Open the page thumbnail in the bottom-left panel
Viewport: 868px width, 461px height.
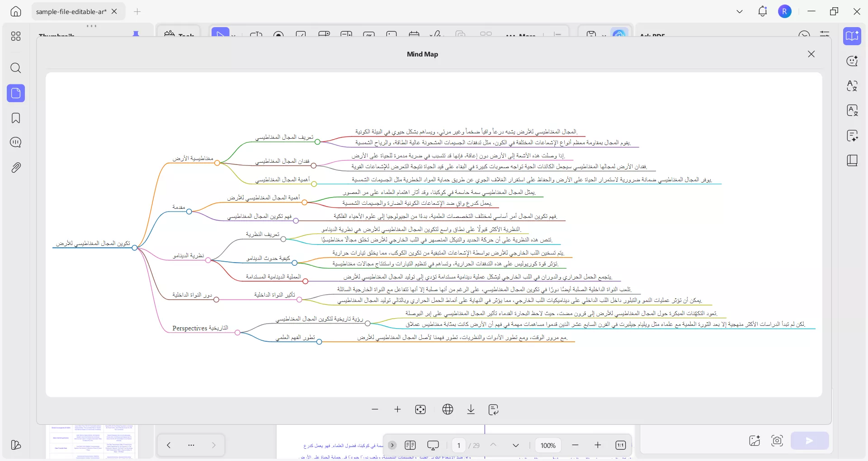point(92,442)
